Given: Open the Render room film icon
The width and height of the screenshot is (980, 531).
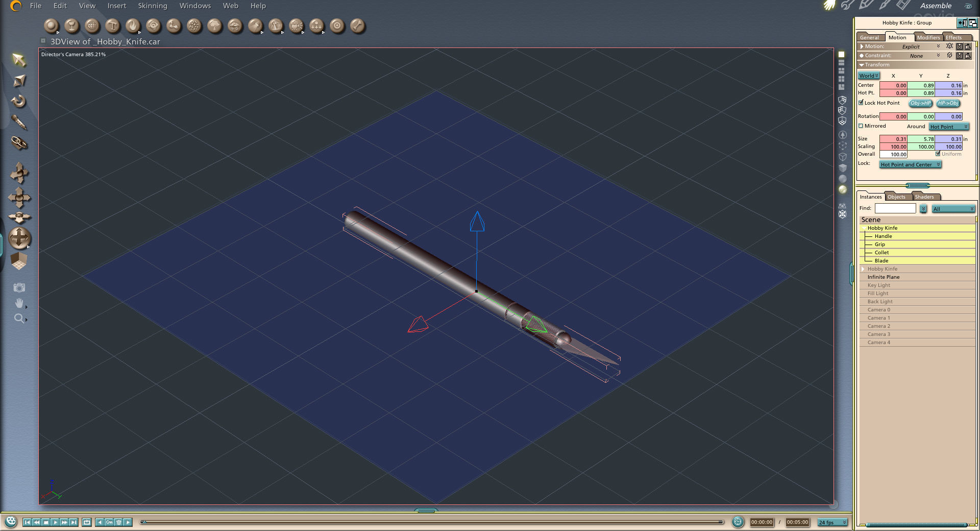Looking at the screenshot, I should 903,5.
